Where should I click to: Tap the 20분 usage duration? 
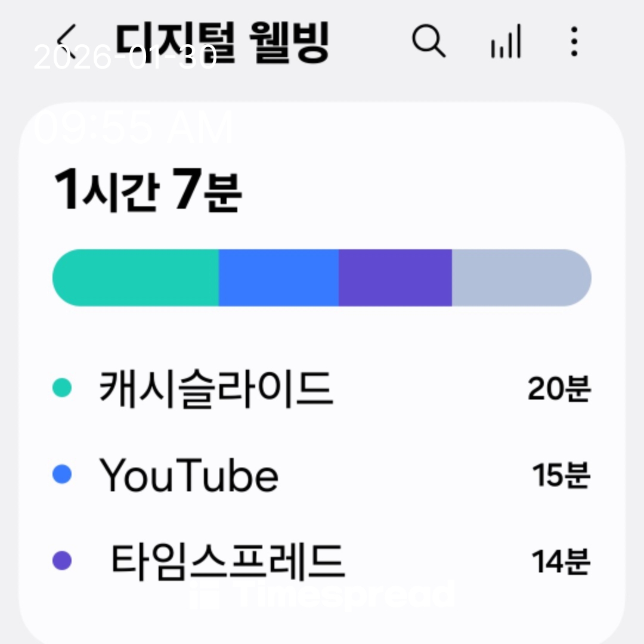[559, 389]
